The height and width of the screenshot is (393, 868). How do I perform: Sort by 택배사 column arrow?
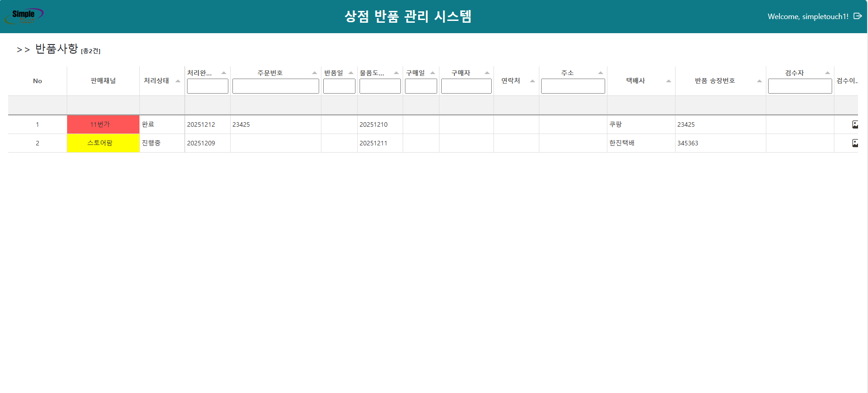(x=668, y=81)
